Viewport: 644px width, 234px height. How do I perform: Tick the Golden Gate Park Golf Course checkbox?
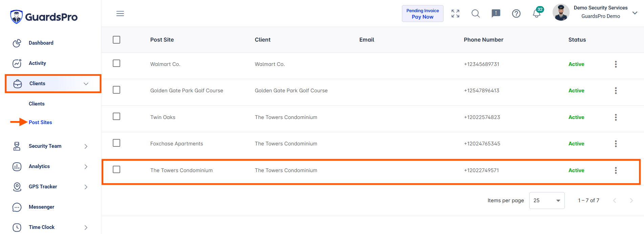tap(116, 90)
